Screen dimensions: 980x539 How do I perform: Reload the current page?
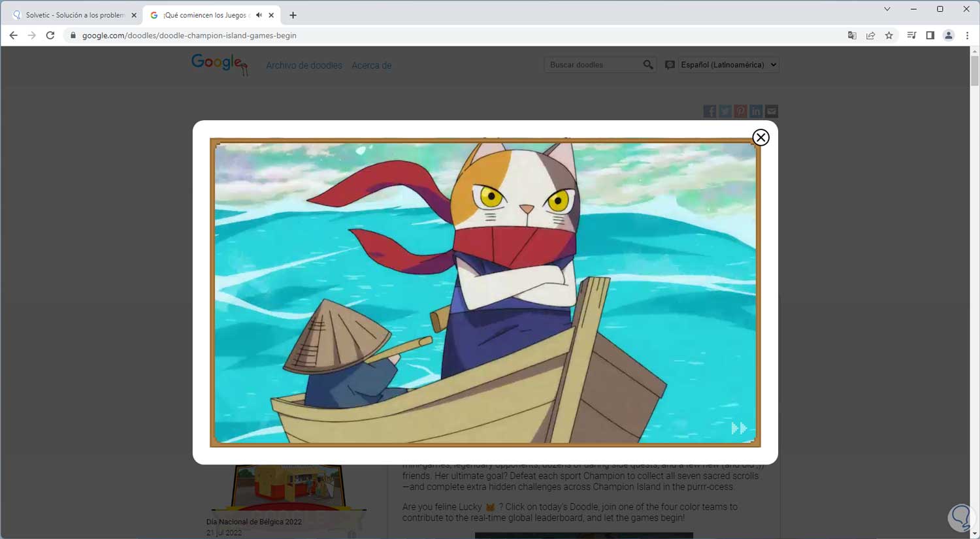click(50, 35)
